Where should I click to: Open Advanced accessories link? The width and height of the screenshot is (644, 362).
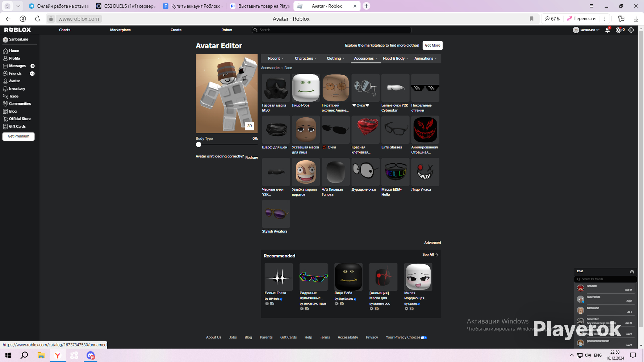432,243
